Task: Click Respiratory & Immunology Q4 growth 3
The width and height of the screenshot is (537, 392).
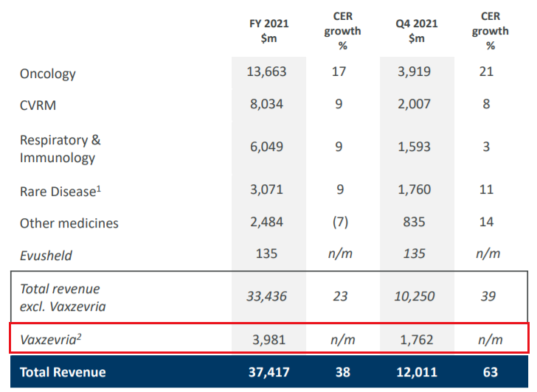Action: point(486,147)
